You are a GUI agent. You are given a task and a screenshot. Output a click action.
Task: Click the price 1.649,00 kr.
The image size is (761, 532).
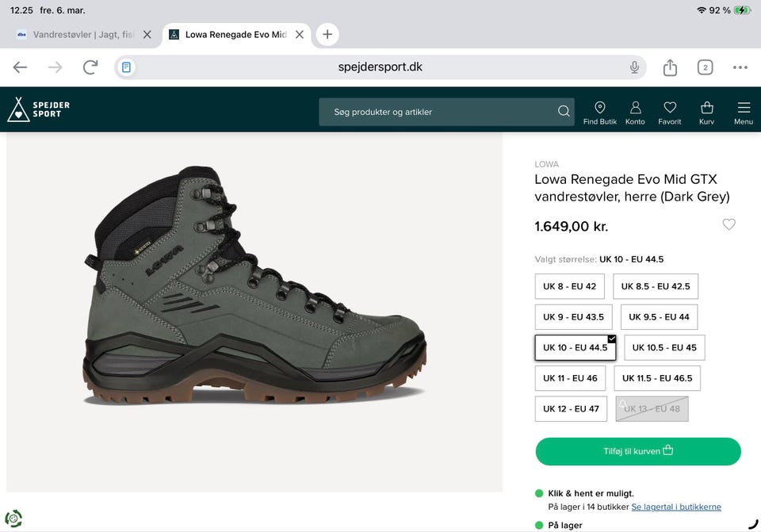(572, 226)
